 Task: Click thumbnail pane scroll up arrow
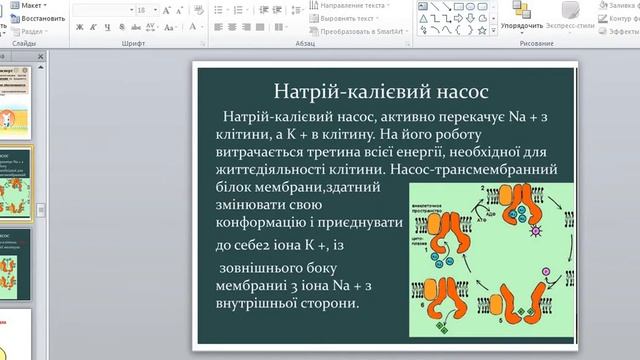coord(40,67)
